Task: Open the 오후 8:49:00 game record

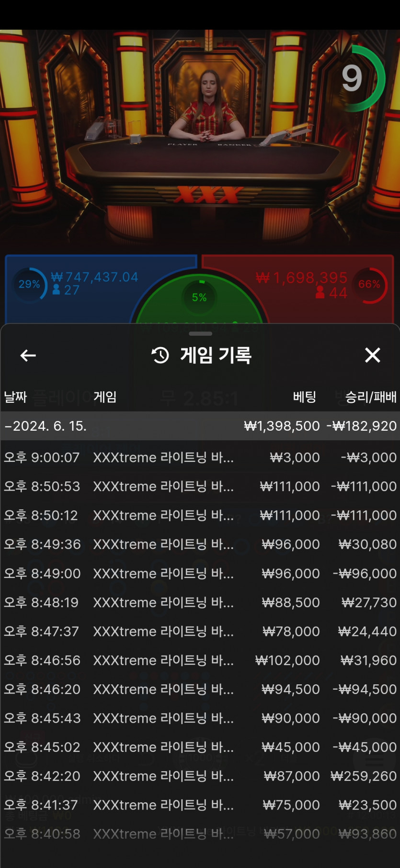Action: 200,574
